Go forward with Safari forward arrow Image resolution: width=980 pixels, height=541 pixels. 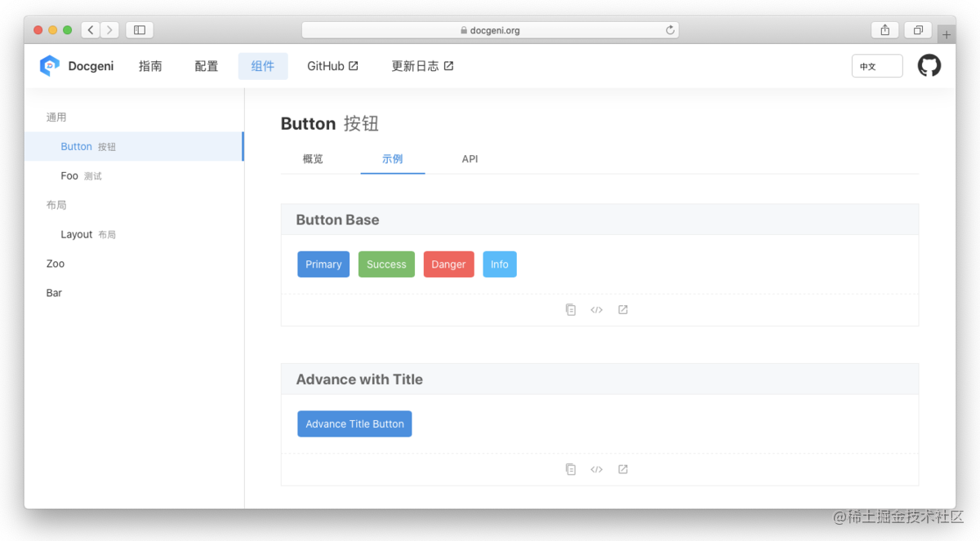[109, 30]
